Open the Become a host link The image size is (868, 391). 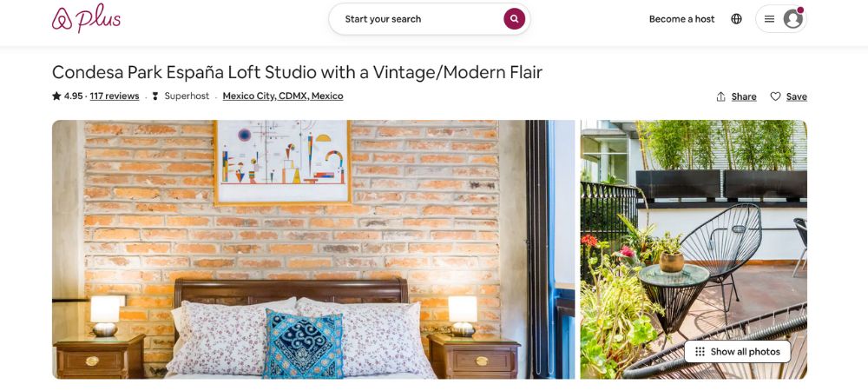(681, 19)
